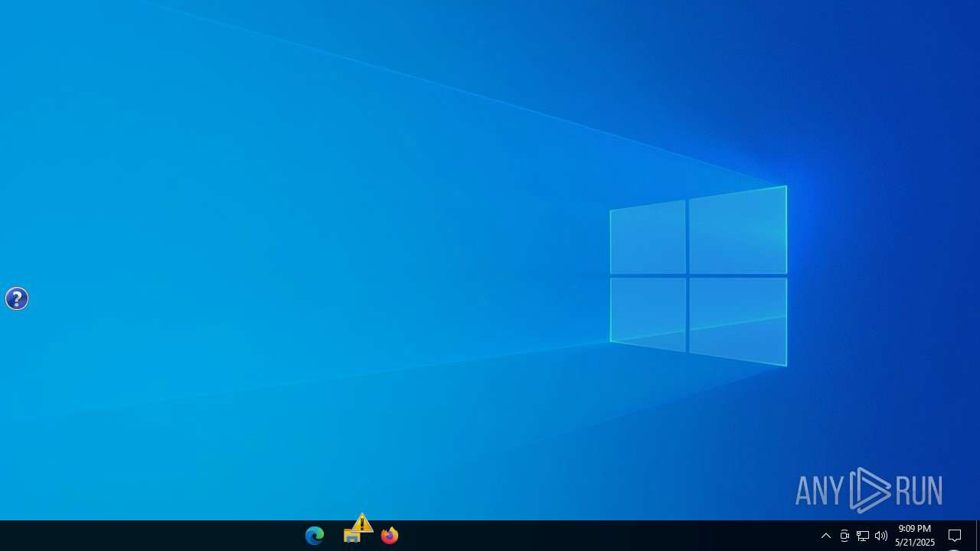Open the volume speaker icon
This screenshot has height=551, width=980.
(881, 536)
